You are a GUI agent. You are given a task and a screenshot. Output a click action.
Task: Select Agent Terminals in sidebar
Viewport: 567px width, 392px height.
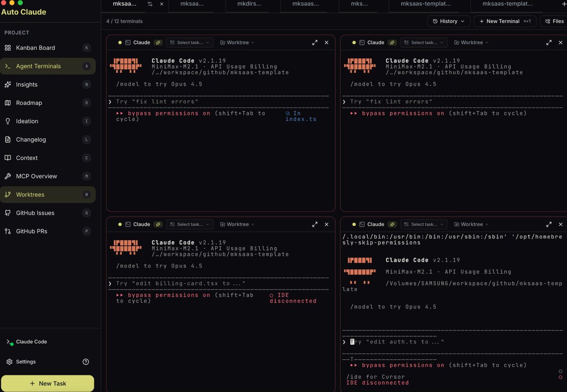click(47, 66)
